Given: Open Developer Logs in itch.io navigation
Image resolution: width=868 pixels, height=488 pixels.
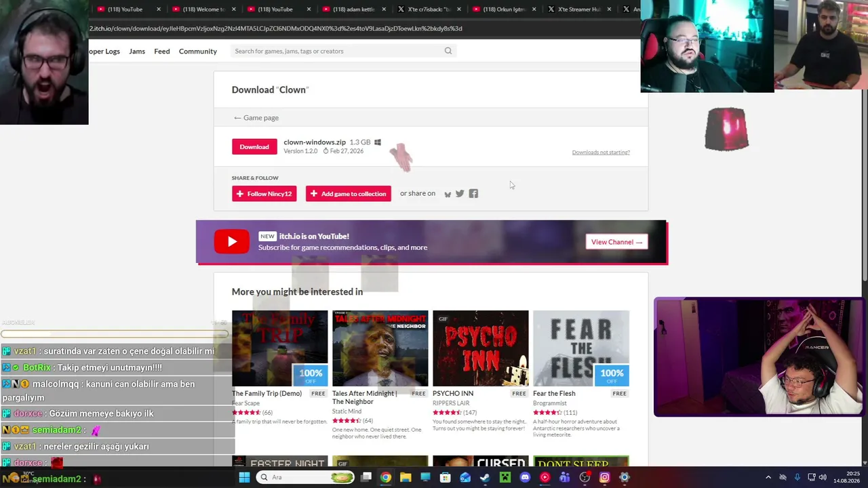Looking at the screenshot, I should point(104,52).
